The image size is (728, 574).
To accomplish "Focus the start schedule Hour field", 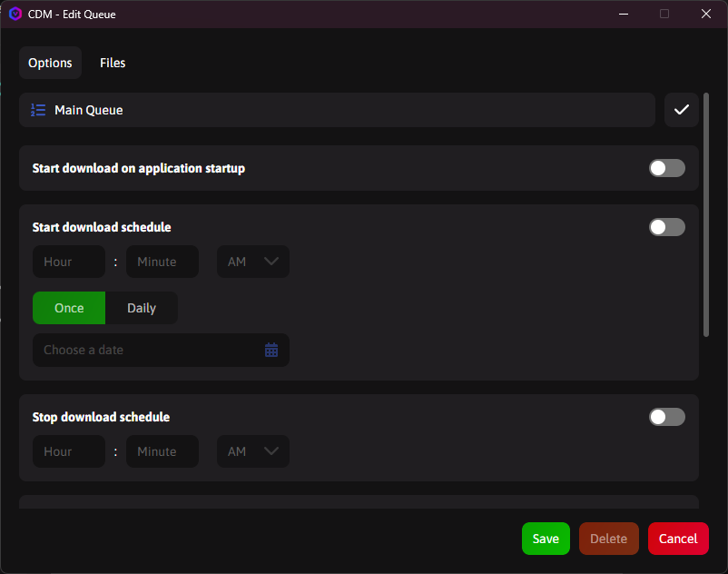I will click(x=69, y=262).
